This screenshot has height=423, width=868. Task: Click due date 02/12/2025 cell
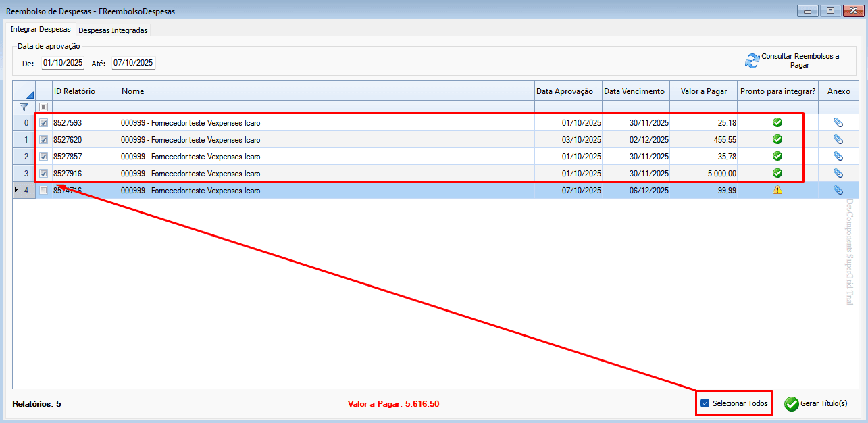tap(636, 140)
